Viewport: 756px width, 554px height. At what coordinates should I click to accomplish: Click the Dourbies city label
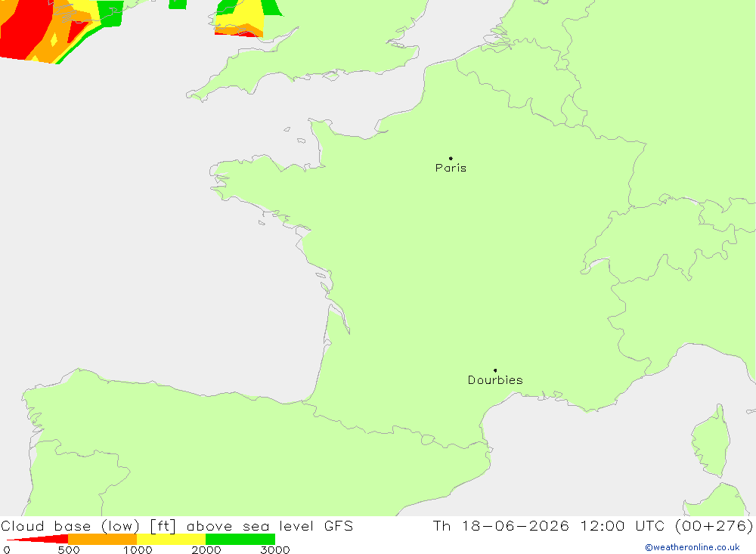(495, 380)
